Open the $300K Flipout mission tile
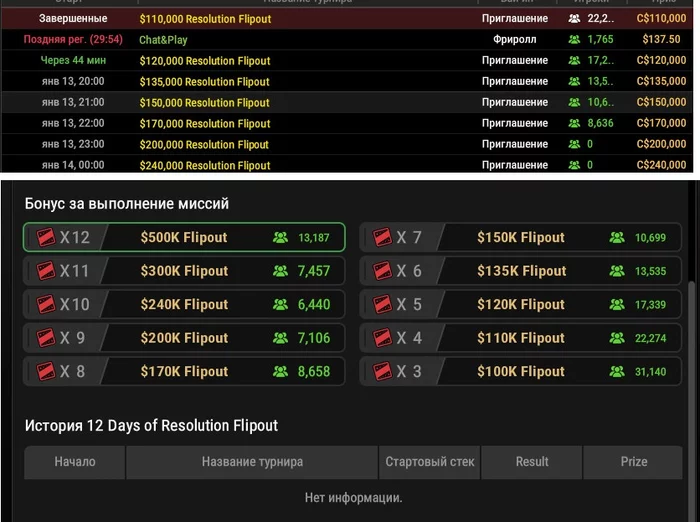 [184, 271]
